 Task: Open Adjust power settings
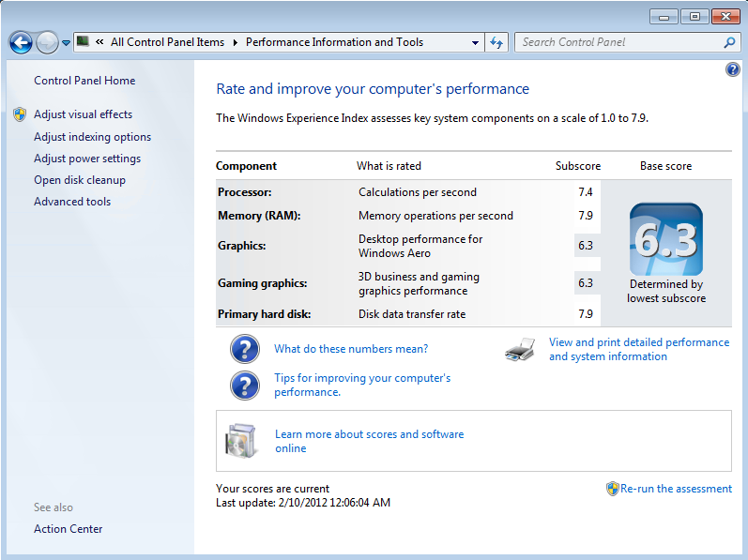(87, 159)
